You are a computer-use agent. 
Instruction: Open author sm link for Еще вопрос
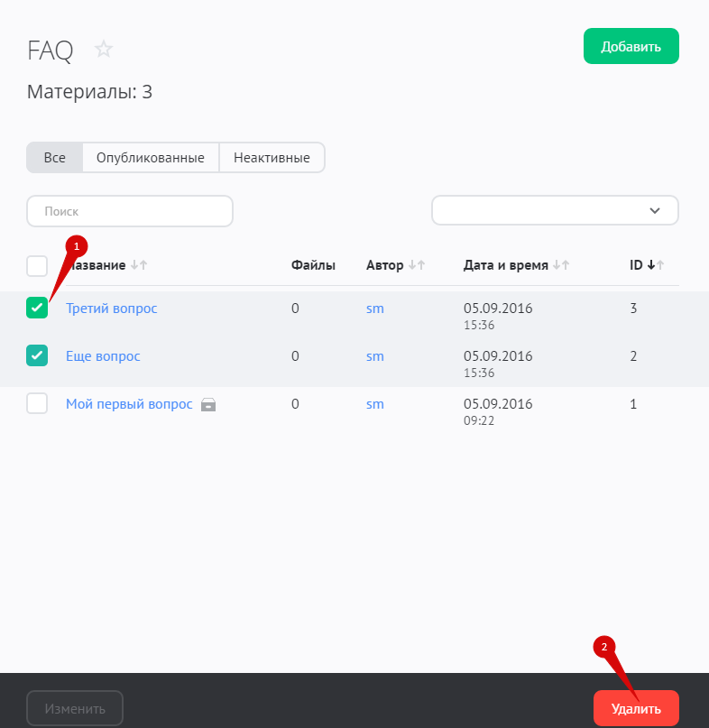[x=375, y=356]
